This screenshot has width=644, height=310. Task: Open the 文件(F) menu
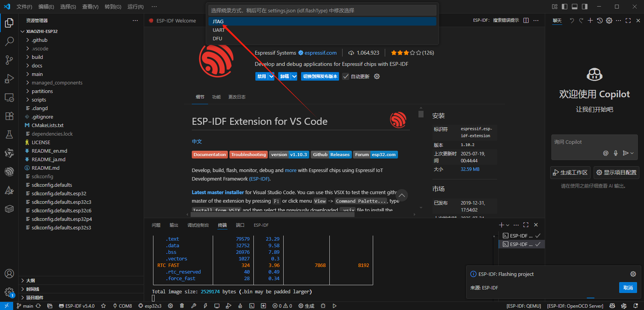click(24, 7)
